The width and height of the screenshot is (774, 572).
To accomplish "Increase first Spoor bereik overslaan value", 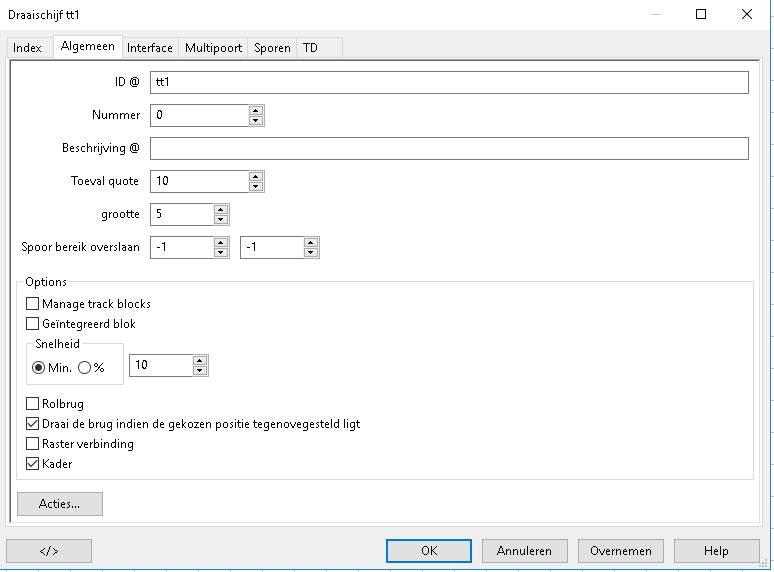I will pos(221,242).
